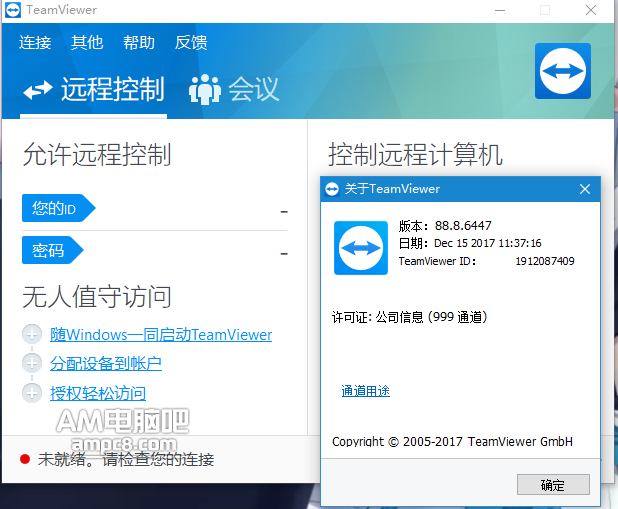Click the 控制远程计算机 heading
The width and height of the screenshot is (618, 509).
pyautogui.click(x=415, y=154)
